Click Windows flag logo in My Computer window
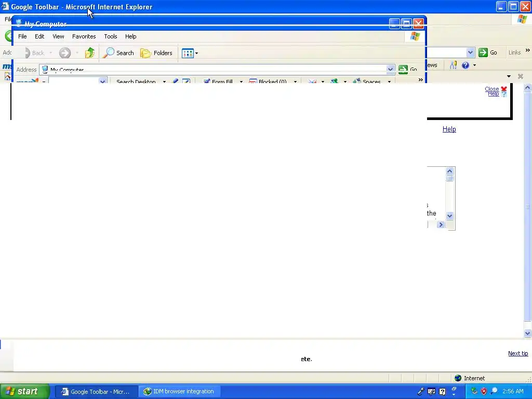Screen dimensions: 532x399 coord(415,36)
